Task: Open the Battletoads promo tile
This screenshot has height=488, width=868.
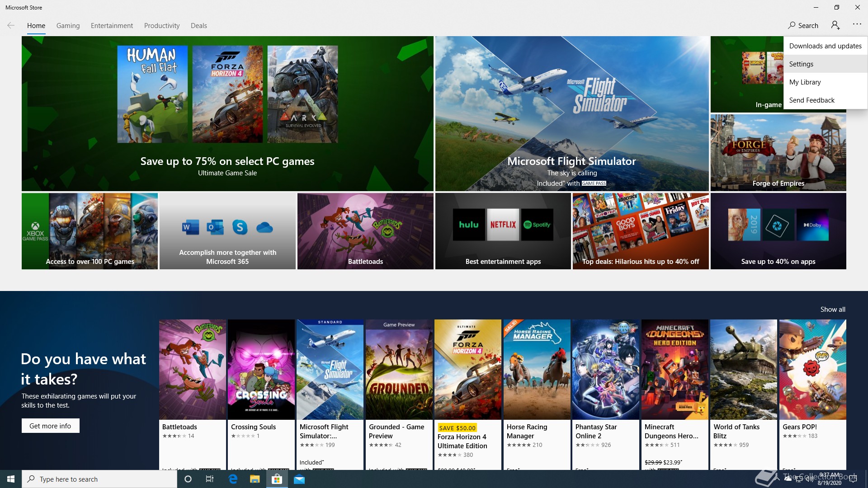Action: coord(365,231)
